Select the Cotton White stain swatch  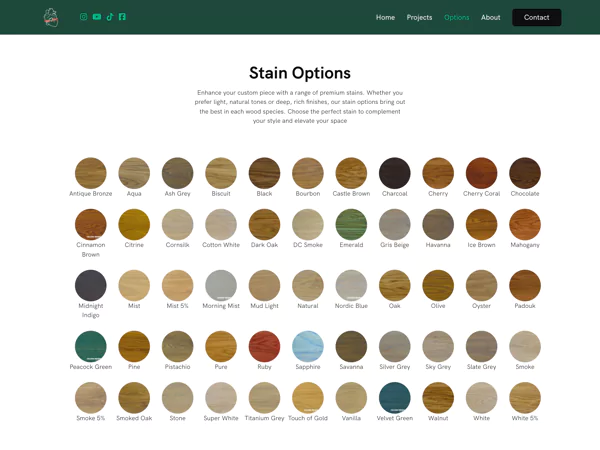(221, 224)
